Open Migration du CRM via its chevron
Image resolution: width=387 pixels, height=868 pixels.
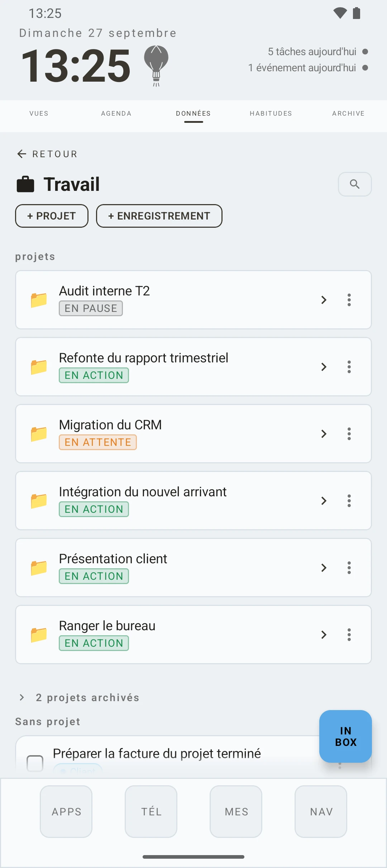(324, 434)
